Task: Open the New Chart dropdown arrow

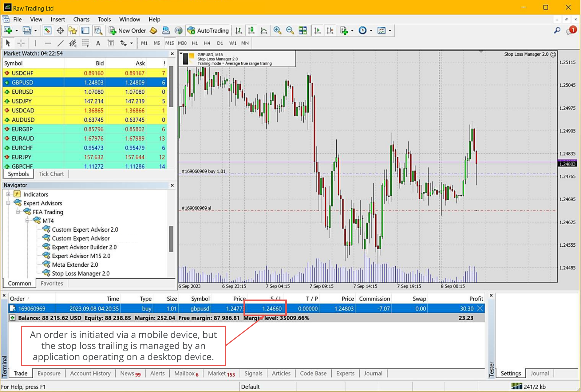Action: pos(17,30)
